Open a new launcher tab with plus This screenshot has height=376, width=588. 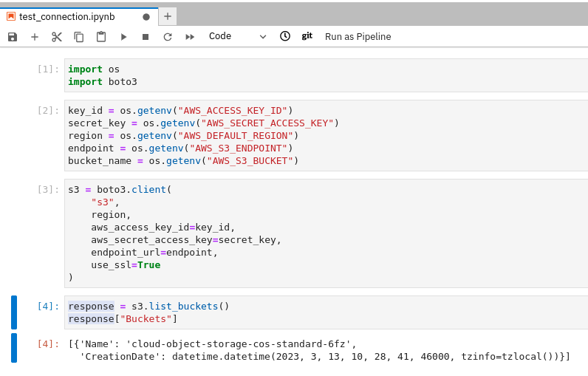(x=168, y=16)
